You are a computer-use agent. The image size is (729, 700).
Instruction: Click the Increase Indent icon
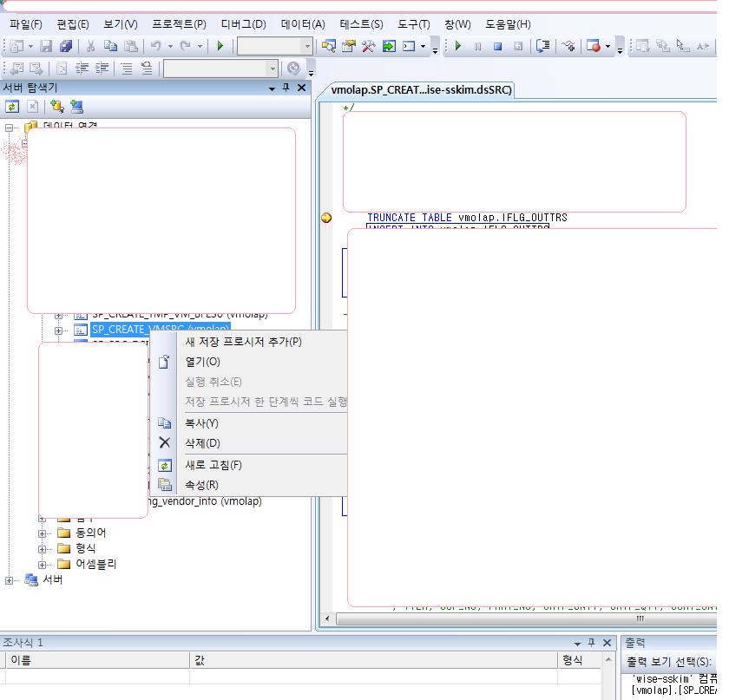click(x=102, y=69)
